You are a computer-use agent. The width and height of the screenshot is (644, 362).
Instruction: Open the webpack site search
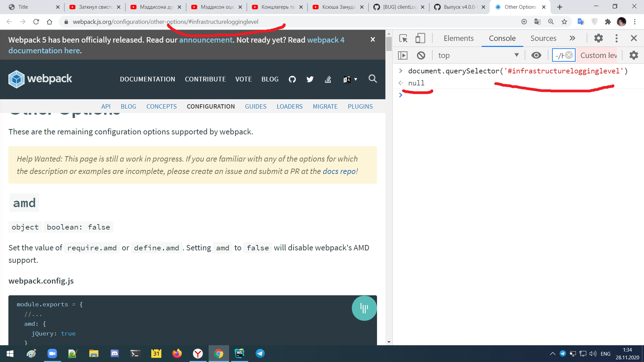coord(372,79)
